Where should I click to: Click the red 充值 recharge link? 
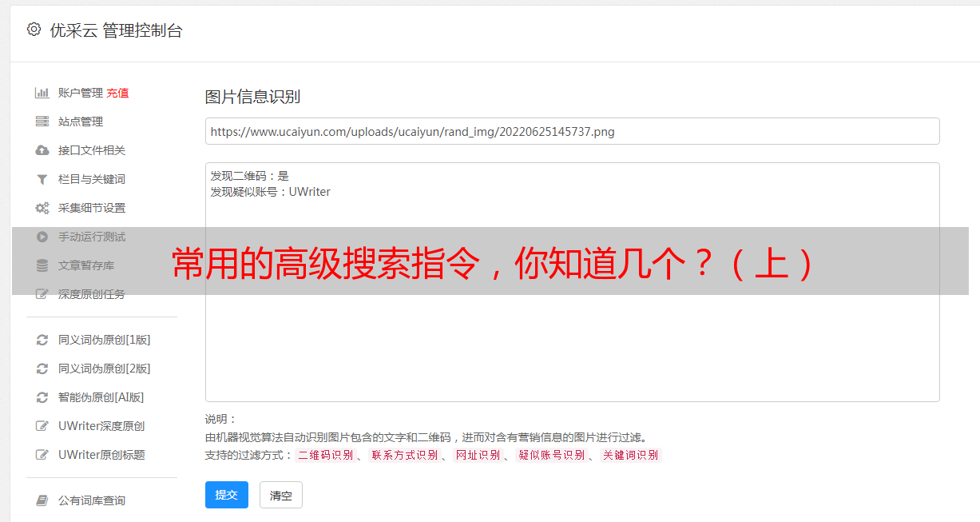pos(117,93)
